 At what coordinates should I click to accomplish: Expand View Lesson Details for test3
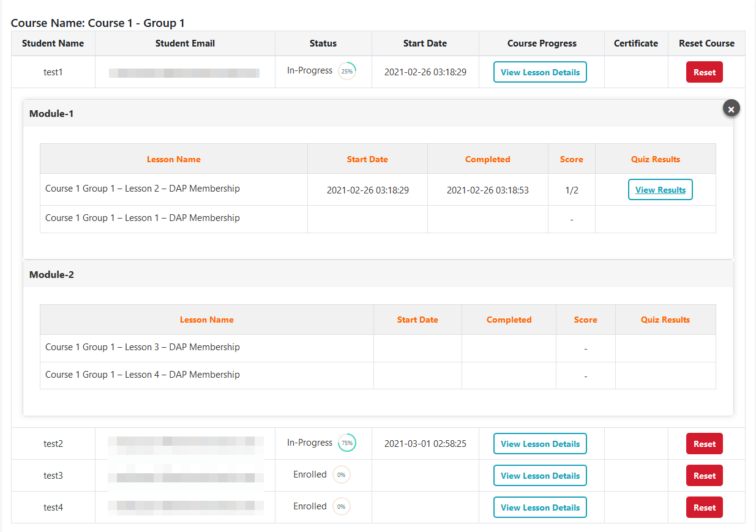(x=540, y=476)
